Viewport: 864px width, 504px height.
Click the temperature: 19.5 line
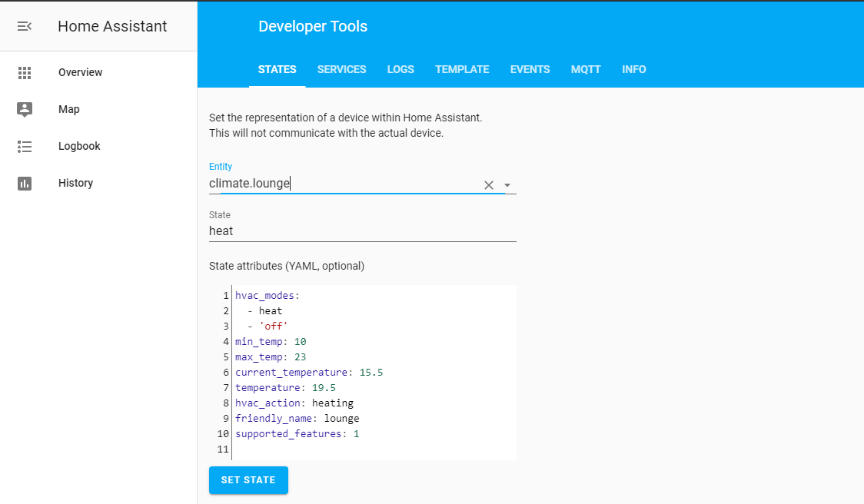click(x=285, y=388)
